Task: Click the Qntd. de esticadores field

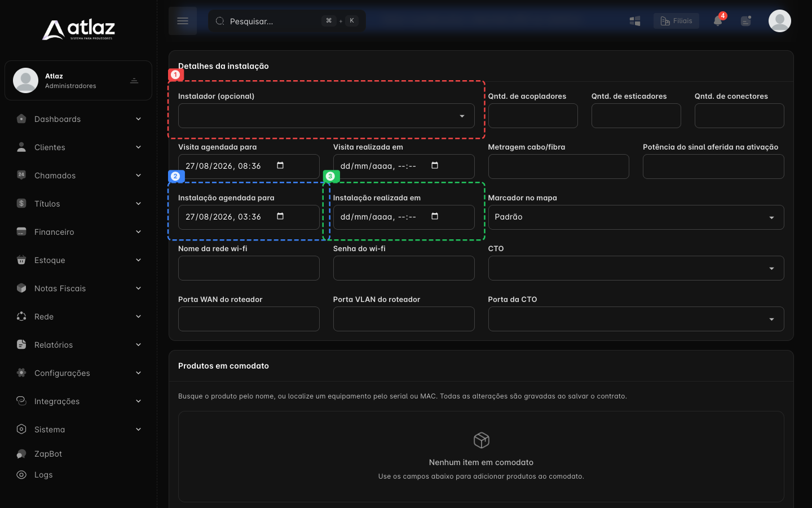Action: pyautogui.click(x=636, y=116)
